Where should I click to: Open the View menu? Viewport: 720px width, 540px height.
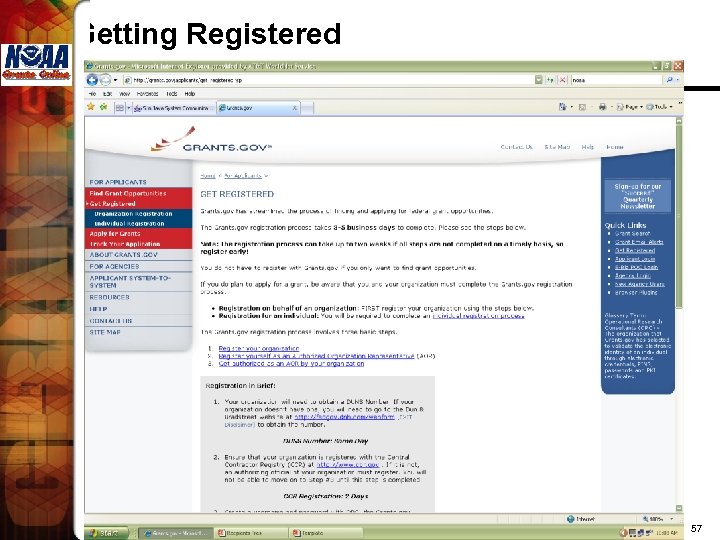[x=124, y=94]
